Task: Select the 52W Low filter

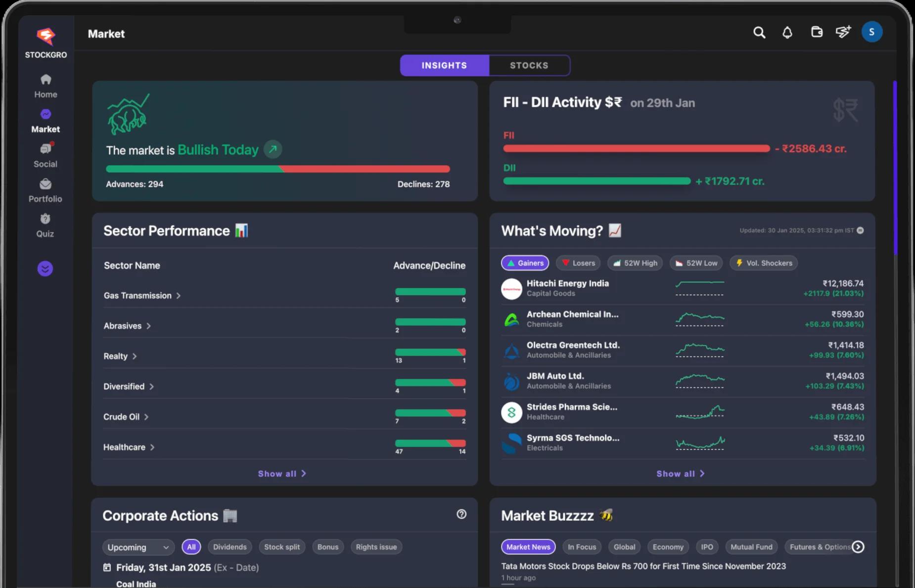Action: 696,263
